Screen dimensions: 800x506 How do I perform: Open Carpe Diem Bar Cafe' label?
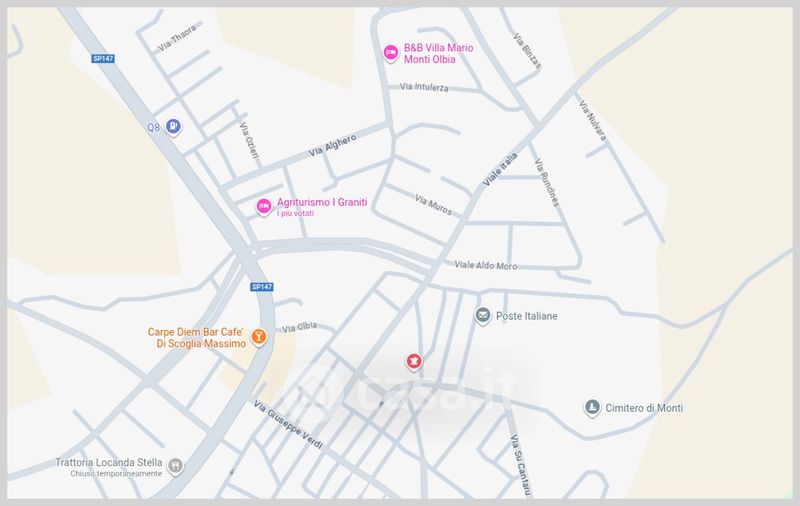196,338
